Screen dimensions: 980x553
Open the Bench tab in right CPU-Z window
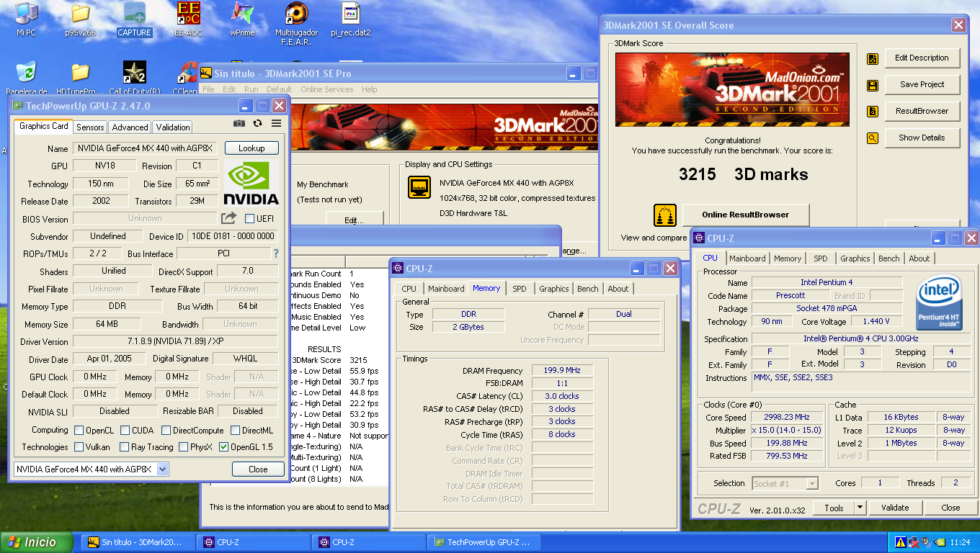coord(888,258)
